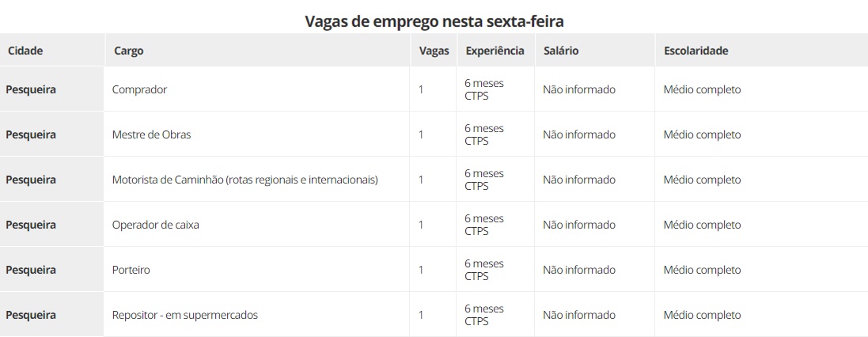The height and width of the screenshot is (337, 868).
Task: Select Médio completo in the Porteiro row
Action: point(702,270)
